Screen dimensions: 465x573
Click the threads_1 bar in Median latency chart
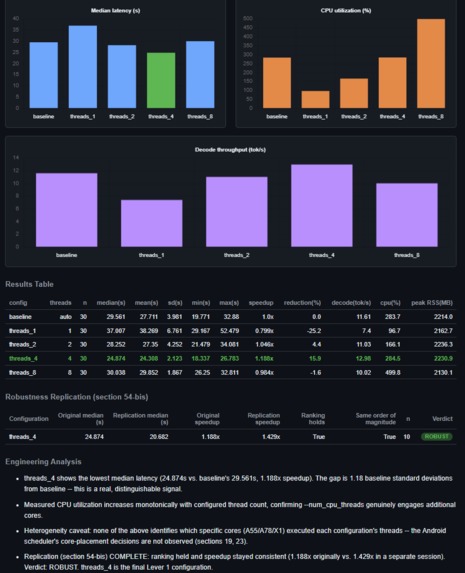[x=83, y=67]
